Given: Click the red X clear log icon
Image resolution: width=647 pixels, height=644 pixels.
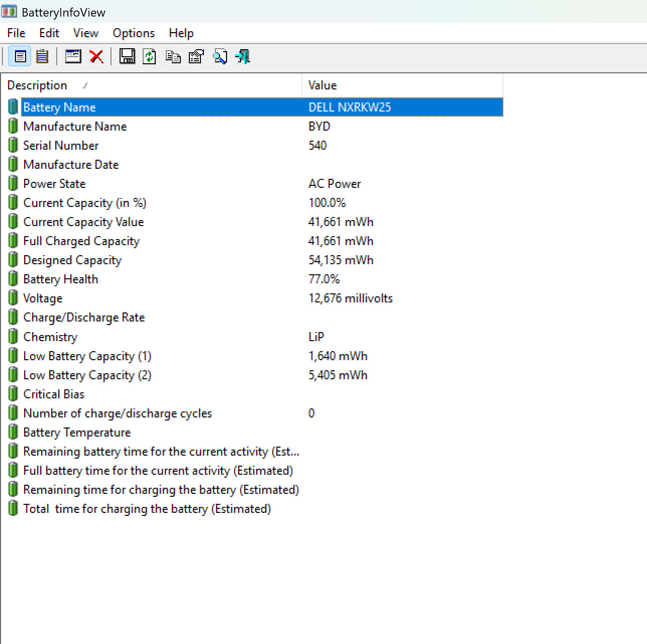Looking at the screenshot, I should click(x=96, y=56).
